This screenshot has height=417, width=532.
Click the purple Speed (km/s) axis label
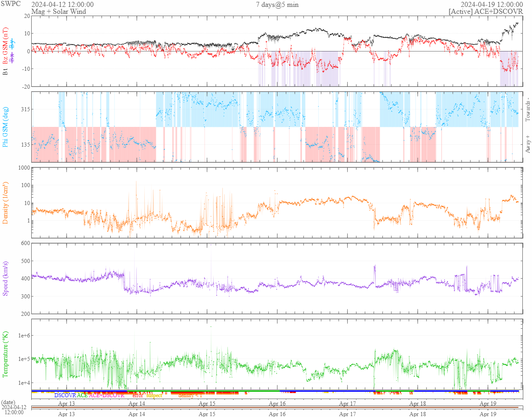click(x=5, y=279)
